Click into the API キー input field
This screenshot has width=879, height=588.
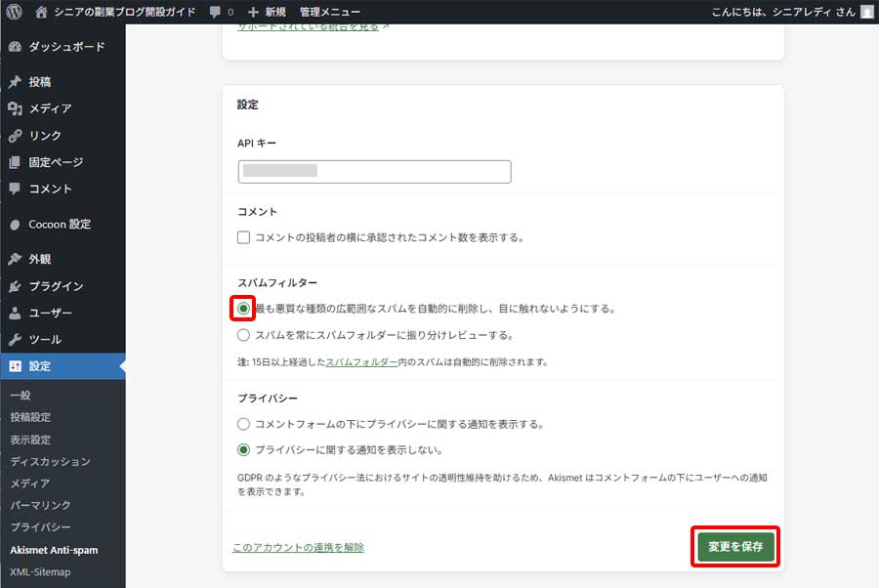pyautogui.click(x=374, y=171)
